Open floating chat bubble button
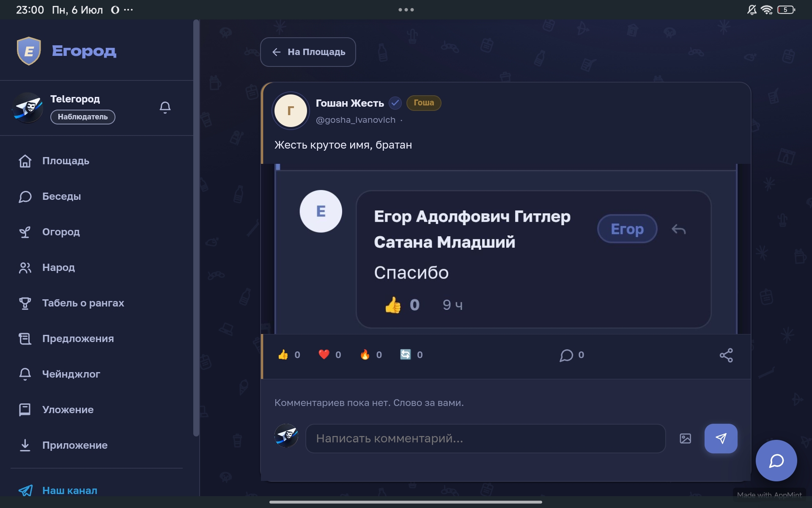 pos(776,461)
